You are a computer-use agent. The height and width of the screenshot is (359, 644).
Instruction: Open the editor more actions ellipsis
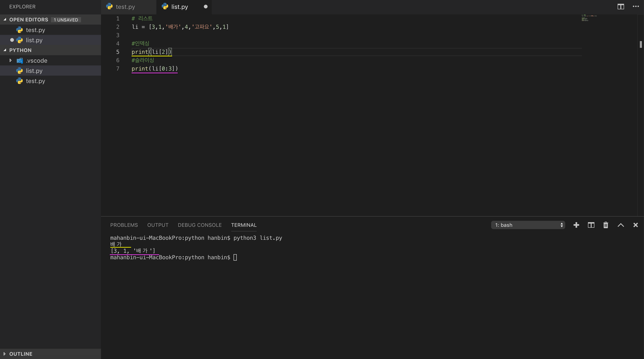click(x=636, y=6)
